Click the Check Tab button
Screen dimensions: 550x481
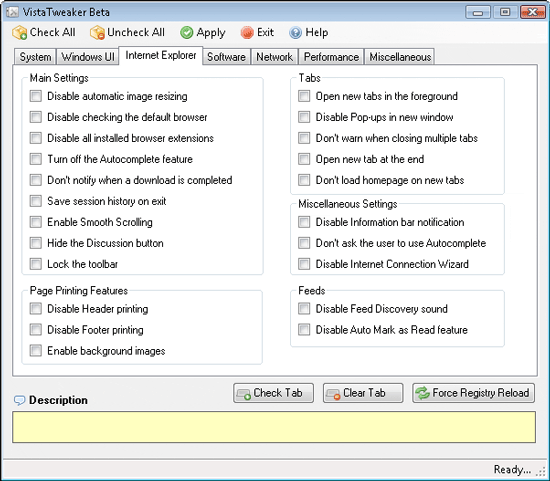(273, 393)
